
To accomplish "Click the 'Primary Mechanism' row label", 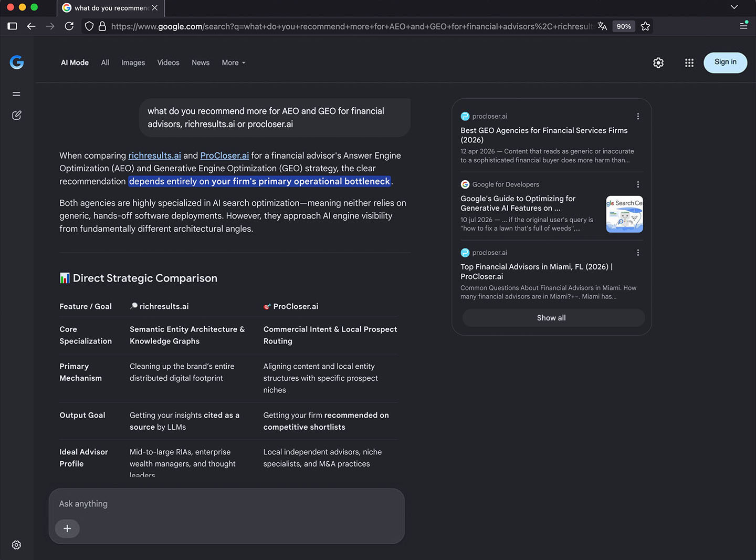I will (80, 372).
